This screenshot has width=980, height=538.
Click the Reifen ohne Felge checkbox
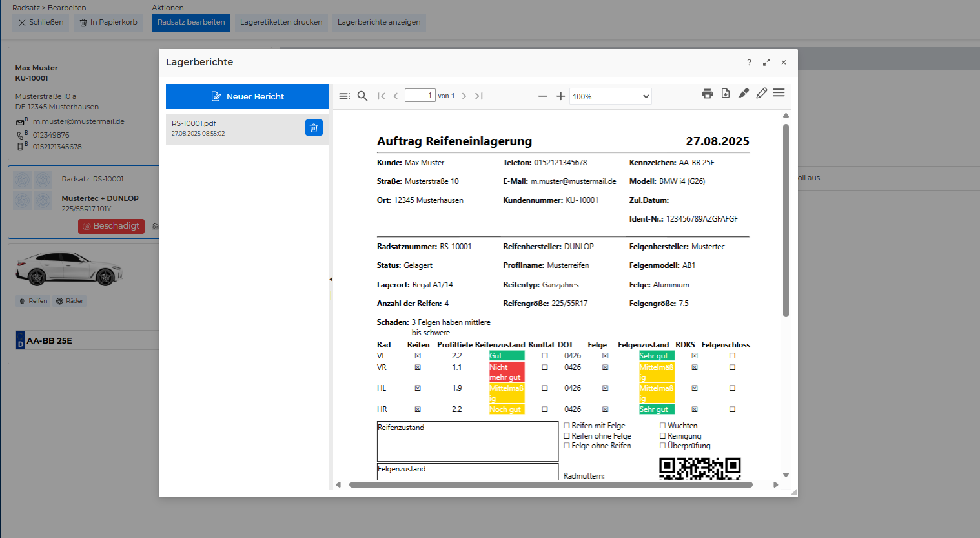(567, 436)
